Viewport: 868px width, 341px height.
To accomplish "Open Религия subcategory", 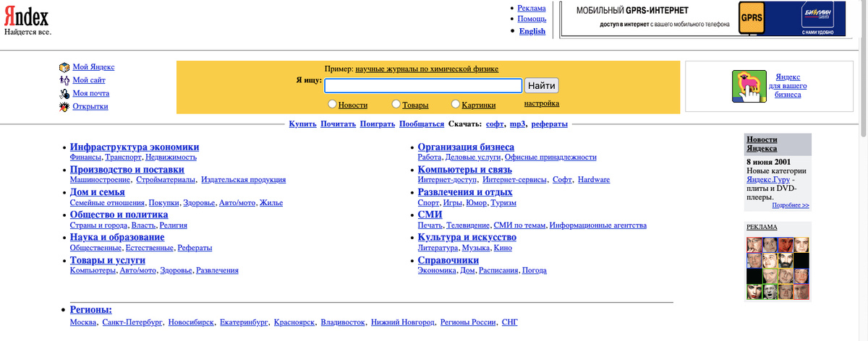I will pyautogui.click(x=173, y=225).
